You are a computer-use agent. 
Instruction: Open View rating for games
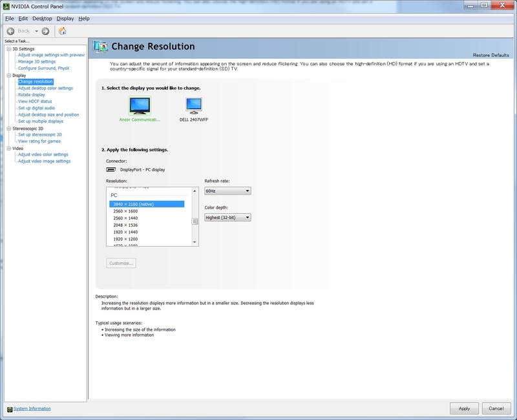click(39, 141)
